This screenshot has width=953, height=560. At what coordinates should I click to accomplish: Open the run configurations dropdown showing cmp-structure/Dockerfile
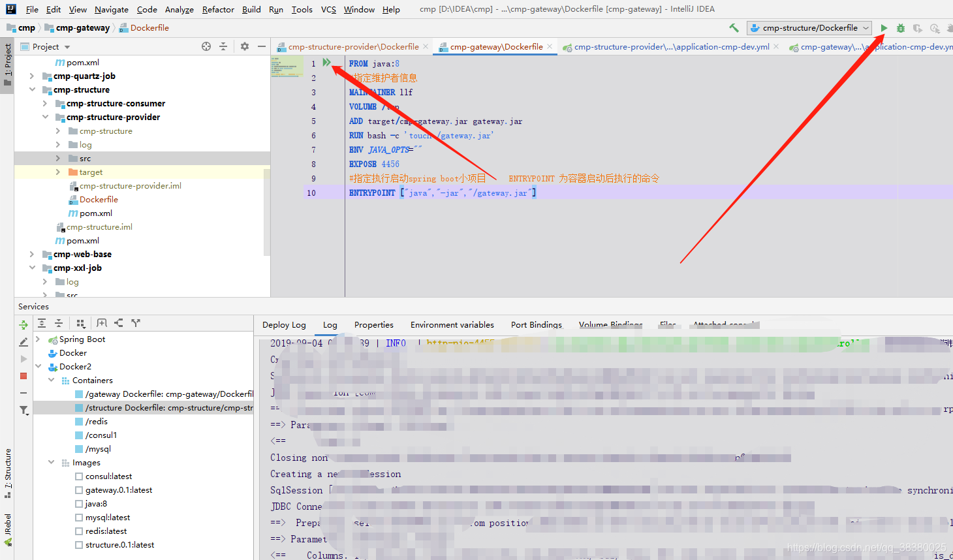pyautogui.click(x=809, y=28)
